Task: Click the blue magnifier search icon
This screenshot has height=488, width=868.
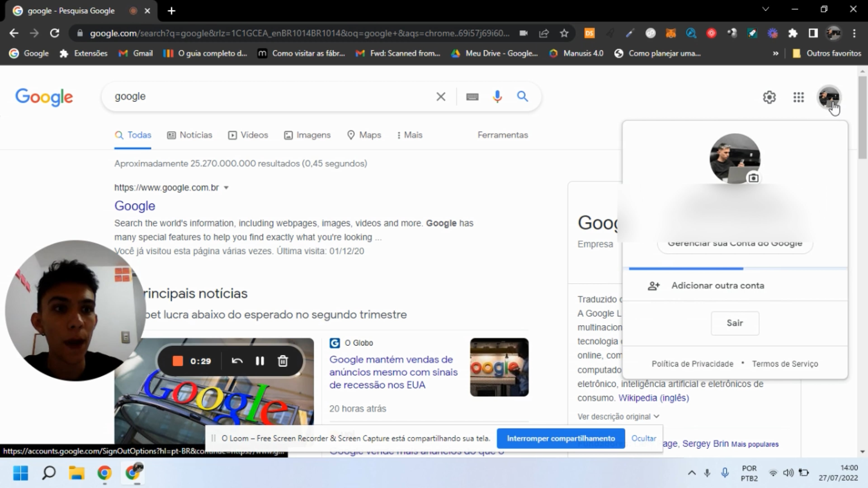Action: click(x=522, y=96)
